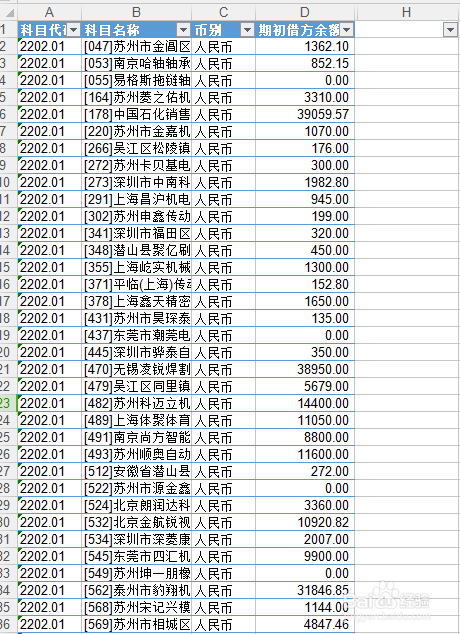Select cell [273]深圳市中南科

[x=136, y=182]
